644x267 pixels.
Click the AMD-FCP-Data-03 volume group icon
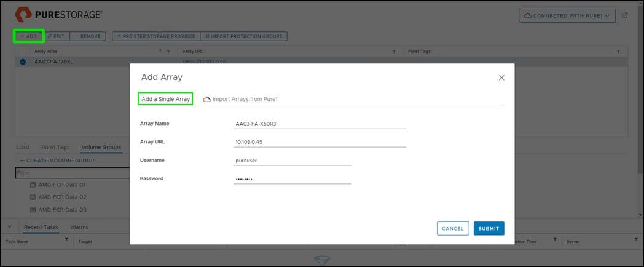(33, 210)
